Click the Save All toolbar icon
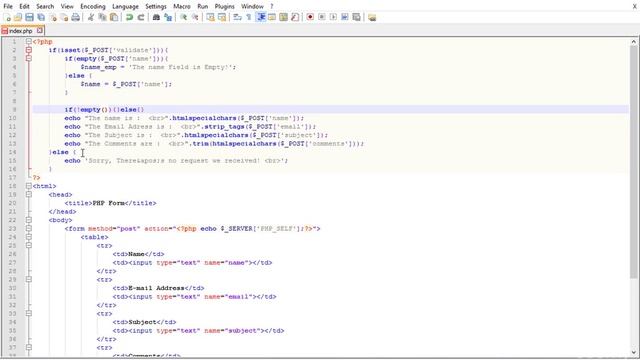The image size is (640, 360). [41, 17]
